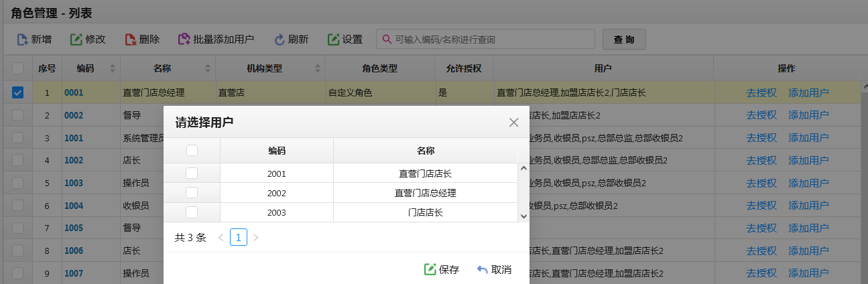
Task: Open role code 0002 link
Action: click(74, 115)
